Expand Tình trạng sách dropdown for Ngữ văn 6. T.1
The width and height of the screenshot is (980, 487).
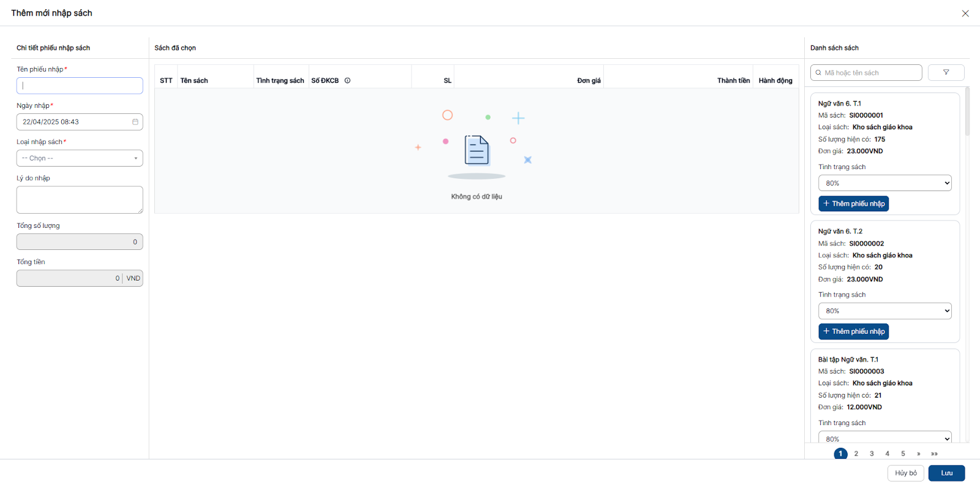click(x=884, y=183)
